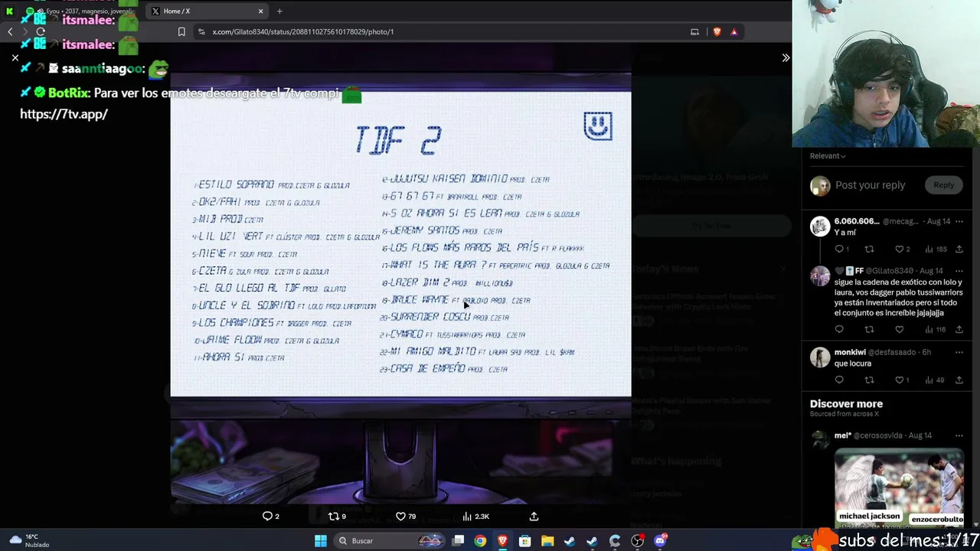
Task: Share the photo post via share icon
Action: click(x=534, y=517)
